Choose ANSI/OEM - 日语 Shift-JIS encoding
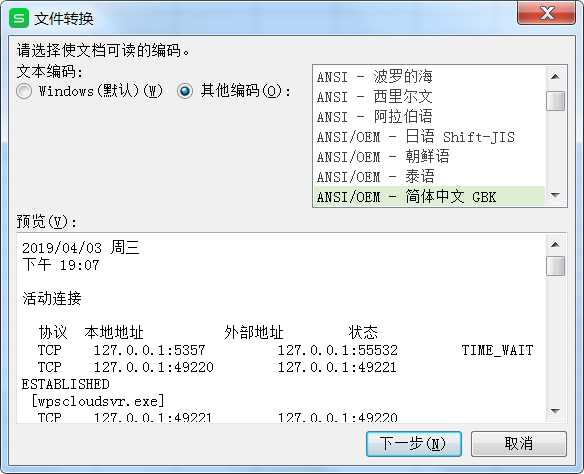 click(429, 137)
